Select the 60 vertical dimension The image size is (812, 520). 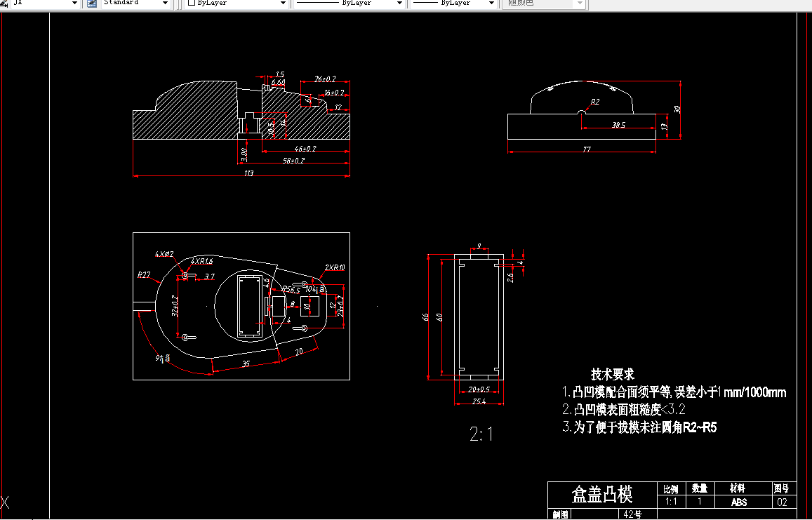[x=439, y=317]
